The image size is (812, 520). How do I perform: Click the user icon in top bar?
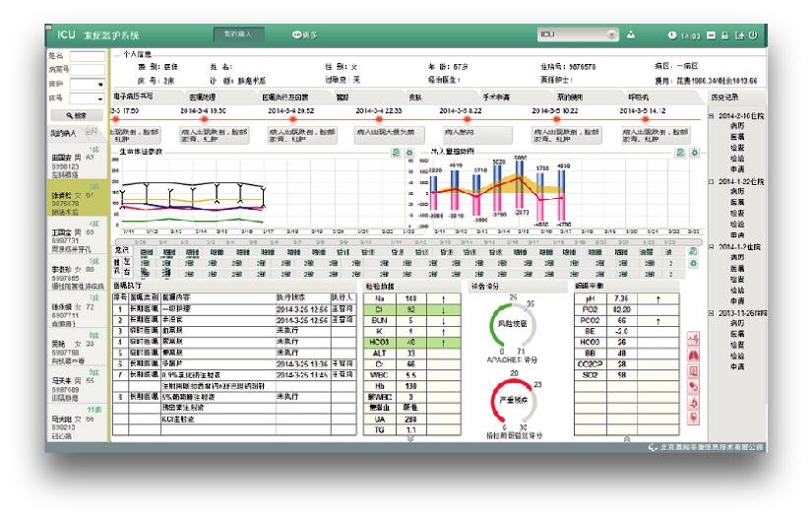pyautogui.click(x=631, y=34)
